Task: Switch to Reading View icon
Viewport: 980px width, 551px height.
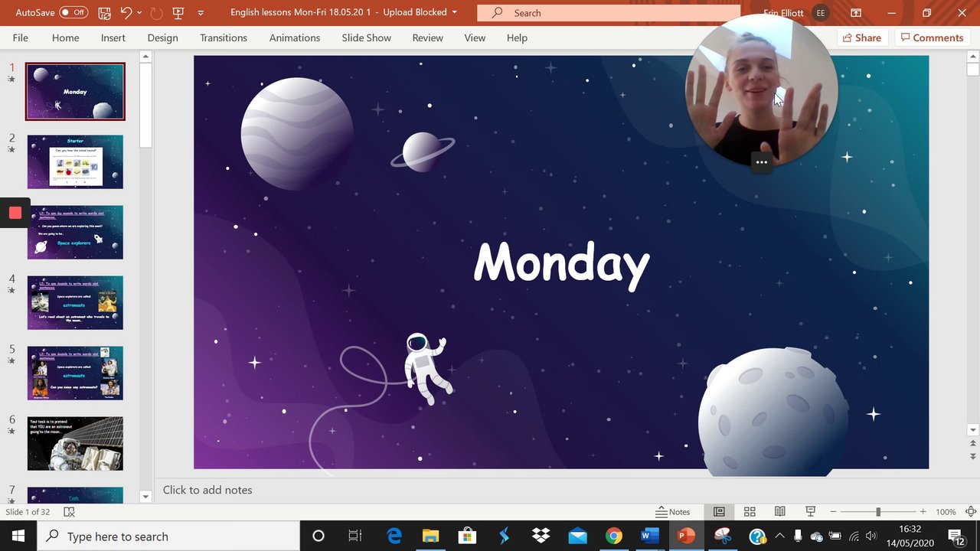Action: pyautogui.click(x=779, y=512)
